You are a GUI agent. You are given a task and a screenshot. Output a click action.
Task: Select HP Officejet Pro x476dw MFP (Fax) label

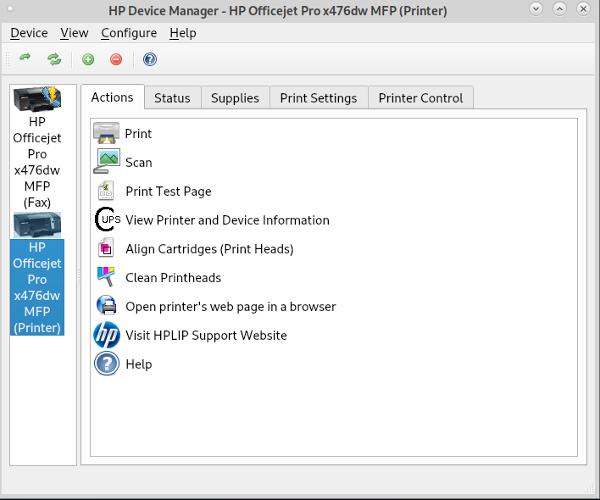click(x=37, y=162)
